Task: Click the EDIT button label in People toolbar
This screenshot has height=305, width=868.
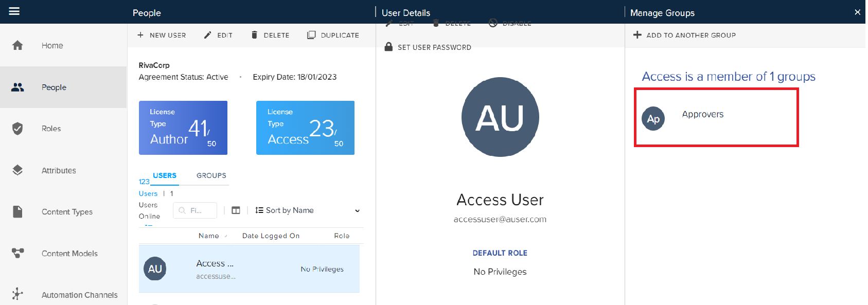Action: click(x=225, y=35)
